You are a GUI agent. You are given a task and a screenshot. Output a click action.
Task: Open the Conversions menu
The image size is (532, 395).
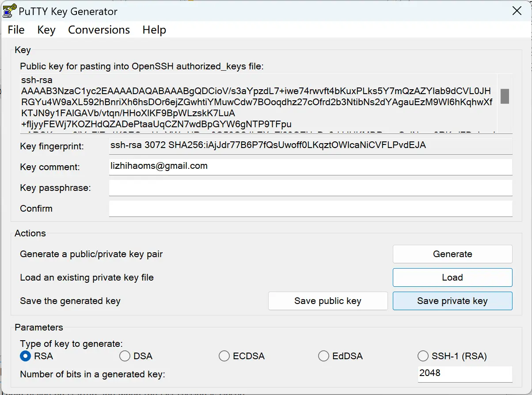99,30
